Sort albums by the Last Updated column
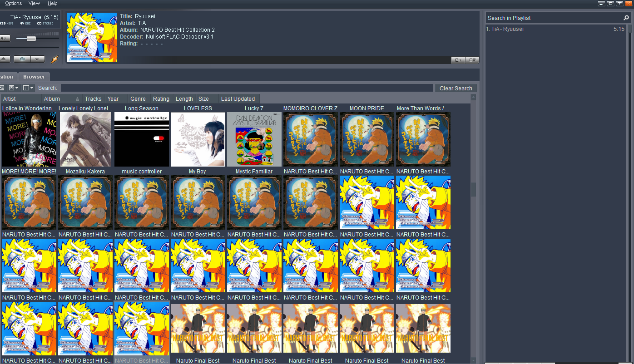This screenshot has height=364, width=634. tap(238, 98)
